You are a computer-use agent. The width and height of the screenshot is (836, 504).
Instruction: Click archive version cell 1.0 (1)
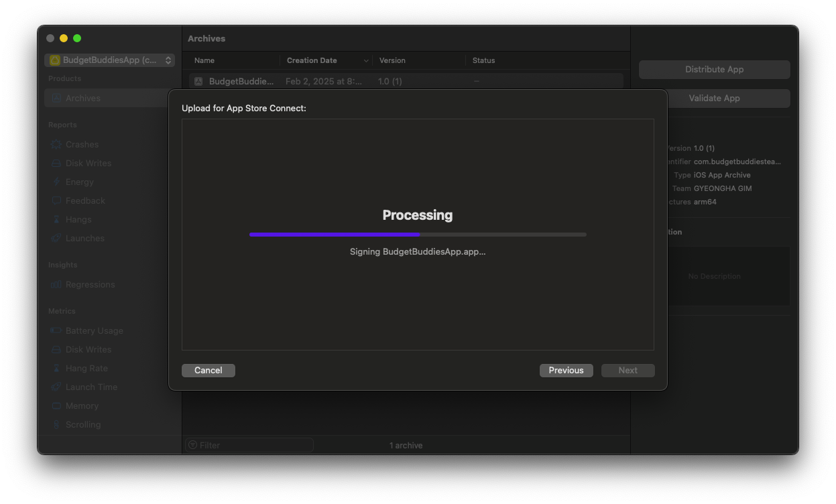click(390, 81)
